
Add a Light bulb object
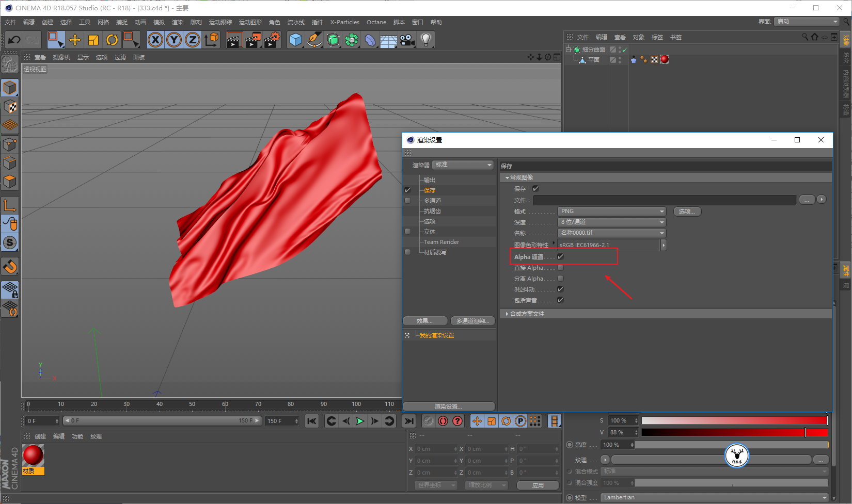pos(426,40)
